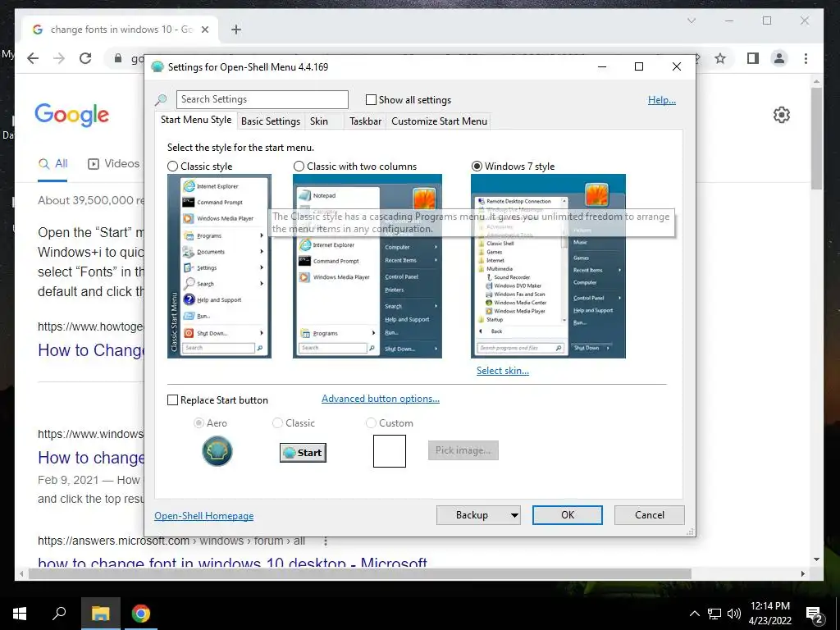
Task: Click Chrome's back arrow
Action: coord(33,58)
